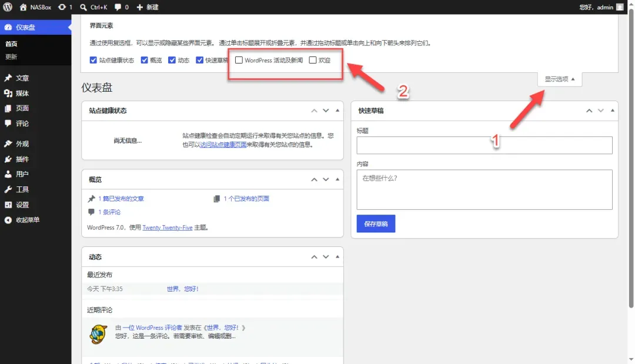Click the 插件 plugin icon
The height and width of the screenshot is (364, 635).
[8, 159]
